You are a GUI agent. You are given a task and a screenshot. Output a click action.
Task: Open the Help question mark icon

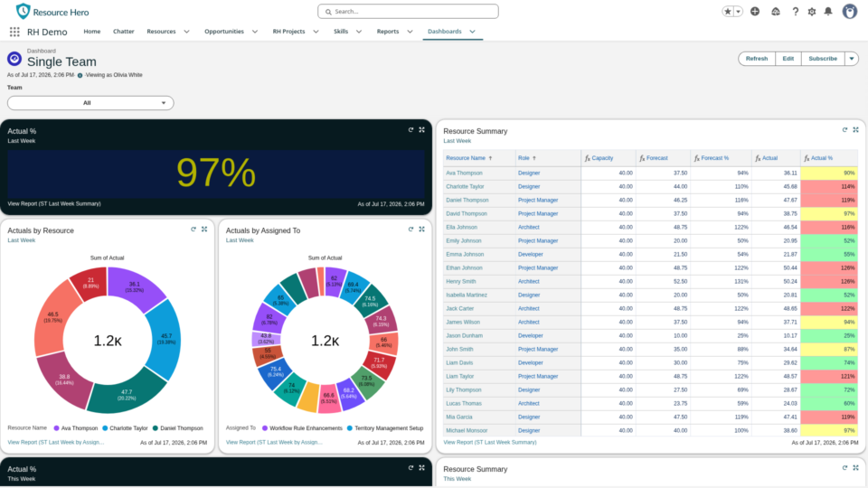795,12
